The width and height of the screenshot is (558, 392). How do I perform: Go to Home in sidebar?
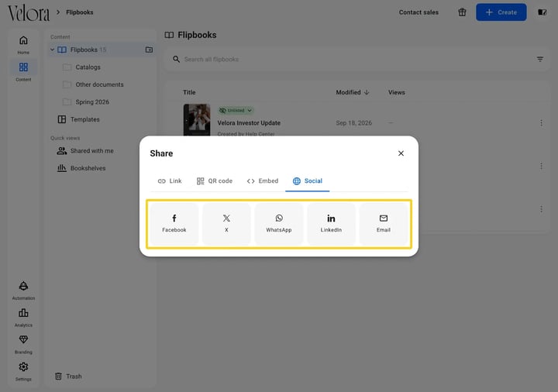(x=23, y=45)
